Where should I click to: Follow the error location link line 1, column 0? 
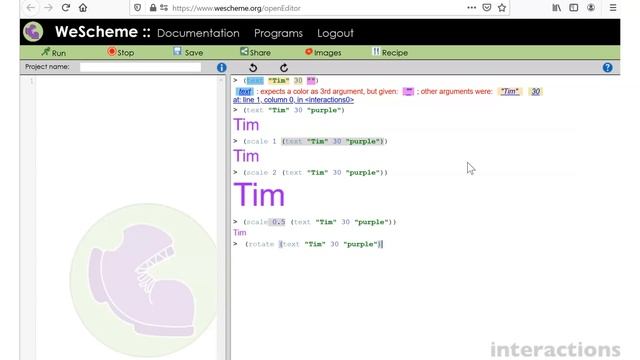click(x=293, y=100)
